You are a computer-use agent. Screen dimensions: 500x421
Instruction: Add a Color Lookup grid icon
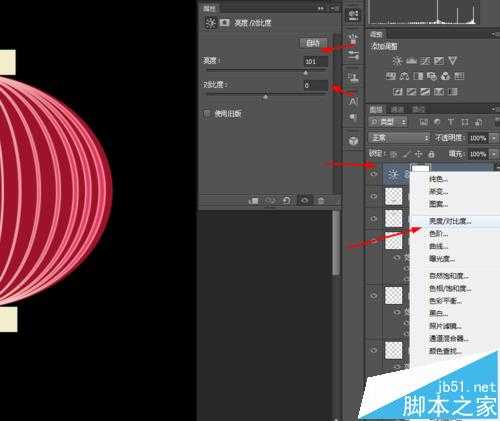(x=459, y=76)
